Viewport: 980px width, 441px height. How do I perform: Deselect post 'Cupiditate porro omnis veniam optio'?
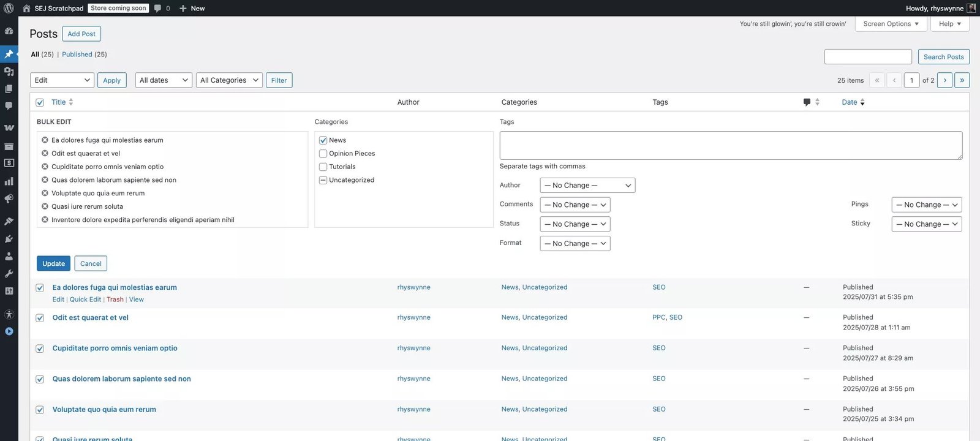tap(40, 349)
